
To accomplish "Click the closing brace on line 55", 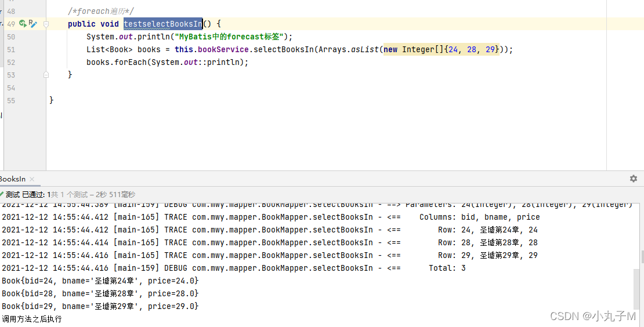I will pyautogui.click(x=51, y=100).
